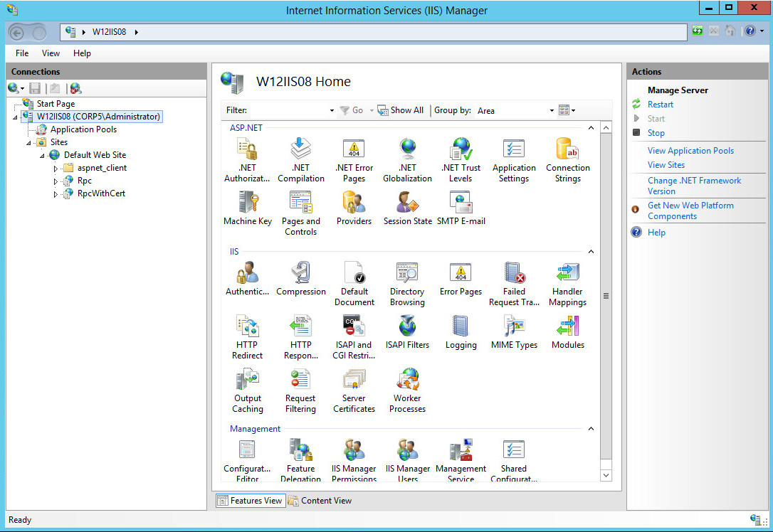Click the Restart server action link

[x=660, y=105]
